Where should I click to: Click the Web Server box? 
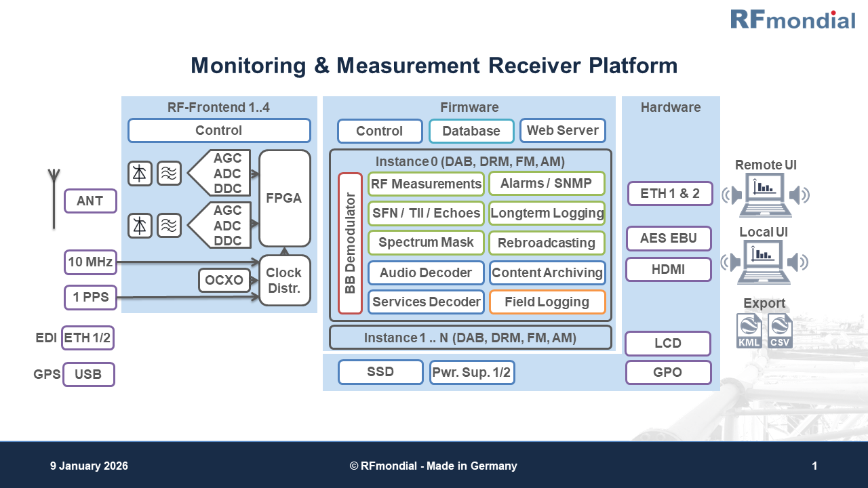(x=562, y=130)
